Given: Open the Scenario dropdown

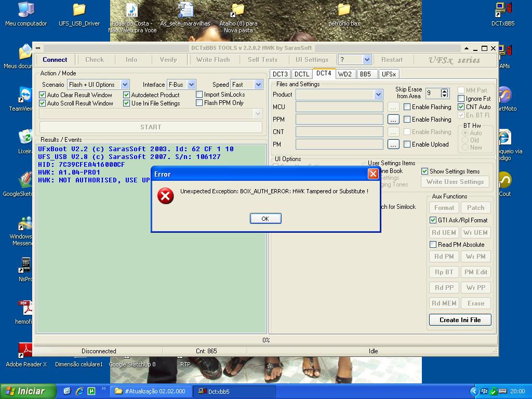Looking at the screenshot, I should 125,85.
